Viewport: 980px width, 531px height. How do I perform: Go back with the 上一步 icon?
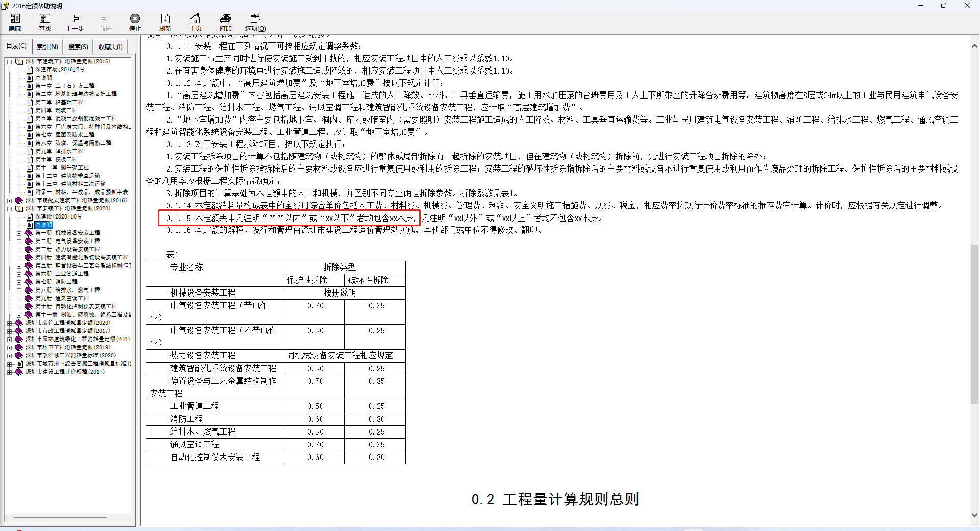[x=75, y=23]
